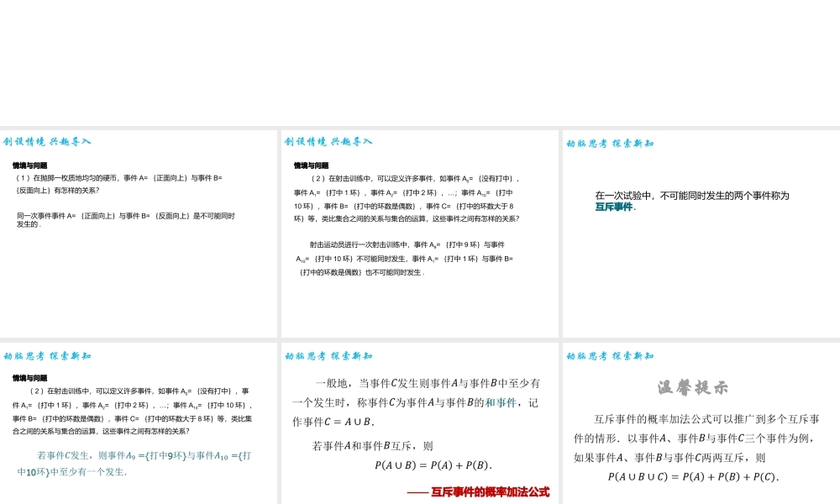
Task: Select the first slide about coin tossing events
Action: (139, 231)
